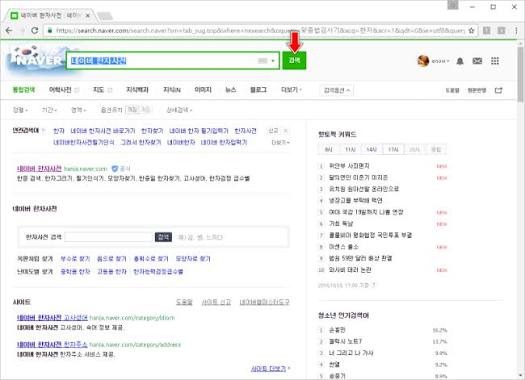The image size is (525, 380).
Task: Select the 17시 hot topic time tab
Action: (x=393, y=149)
